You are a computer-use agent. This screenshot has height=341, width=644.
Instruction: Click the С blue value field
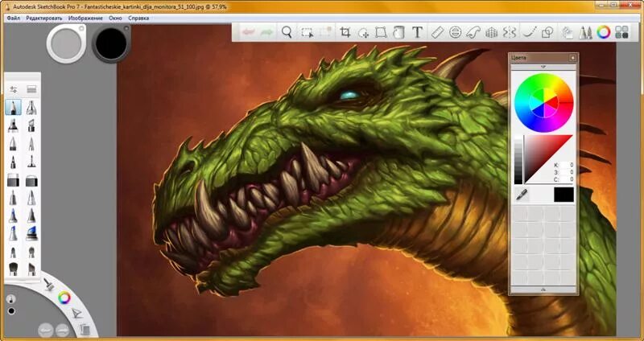pos(568,179)
